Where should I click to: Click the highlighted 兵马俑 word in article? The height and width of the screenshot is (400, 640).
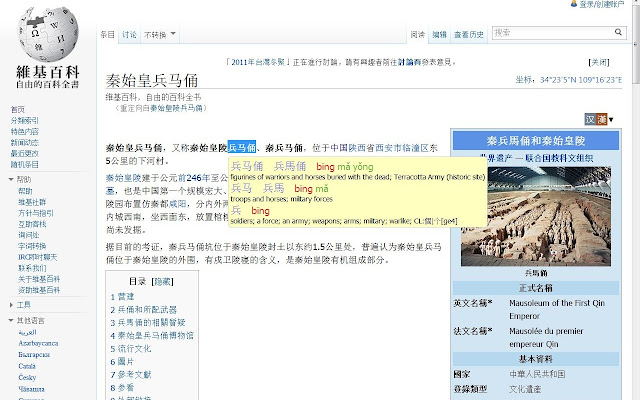point(242,147)
